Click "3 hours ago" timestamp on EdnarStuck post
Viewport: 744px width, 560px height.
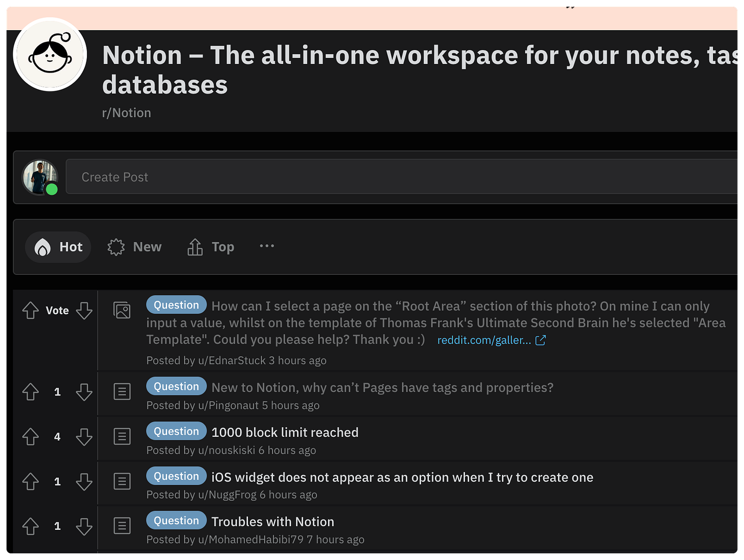298,361
